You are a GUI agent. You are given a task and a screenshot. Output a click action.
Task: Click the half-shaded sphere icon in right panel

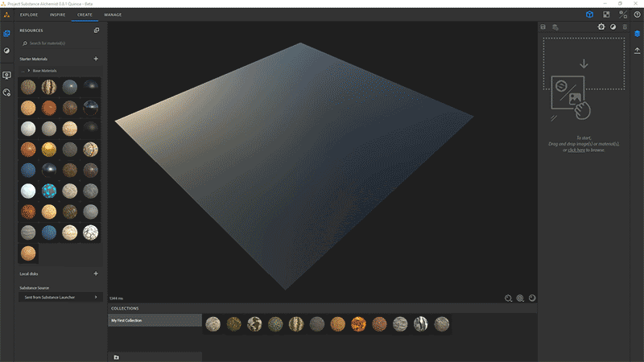613,27
